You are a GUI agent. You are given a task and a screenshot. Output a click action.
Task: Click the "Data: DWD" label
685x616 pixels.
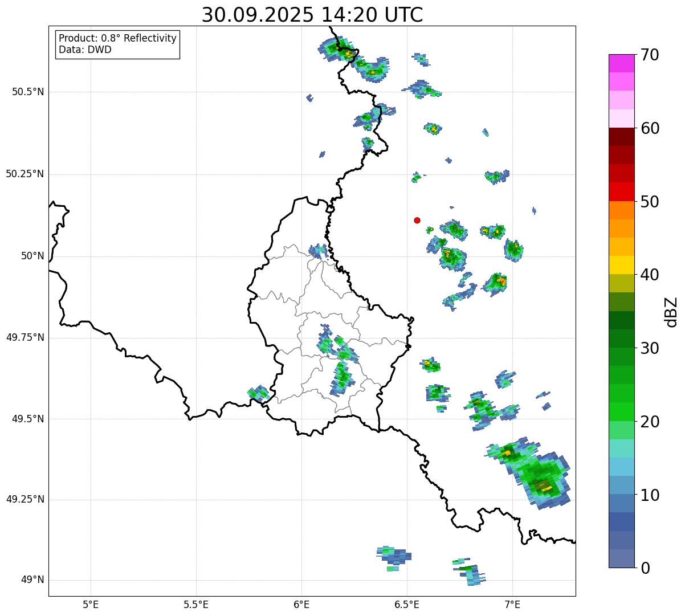(x=85, y=50)
